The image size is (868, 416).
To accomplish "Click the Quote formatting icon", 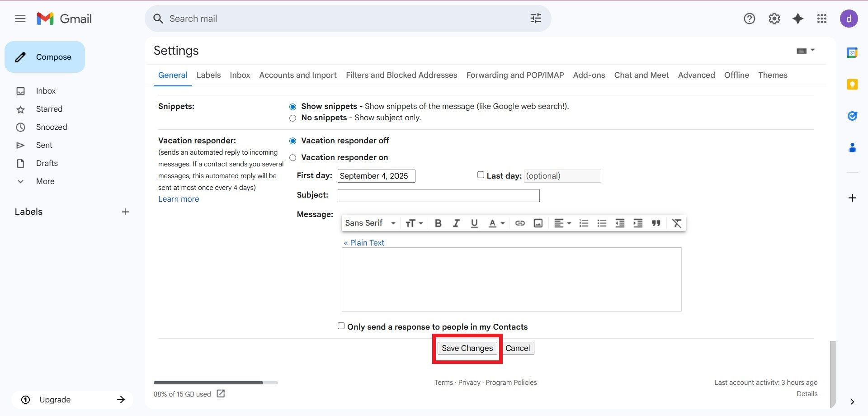I will [656, 223].
